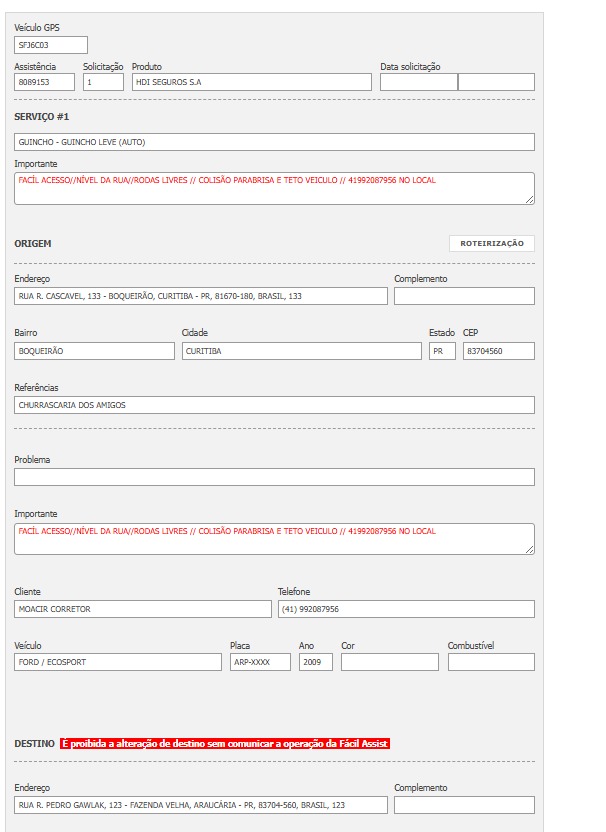
Task: Click the Destino Complemento field
Action: point(464,805)
